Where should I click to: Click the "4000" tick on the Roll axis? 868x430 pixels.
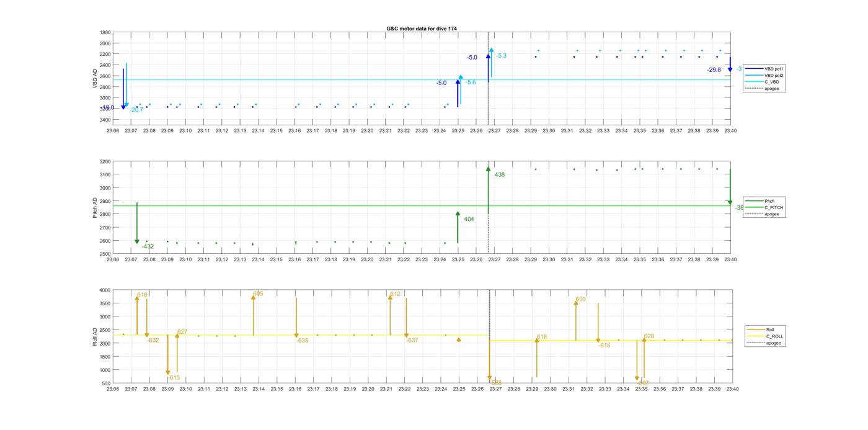[104, 290]
